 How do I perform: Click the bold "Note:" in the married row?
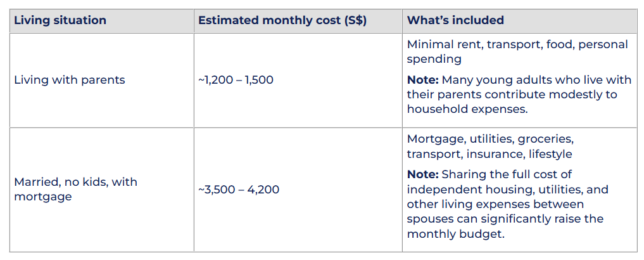coord(422,174)
